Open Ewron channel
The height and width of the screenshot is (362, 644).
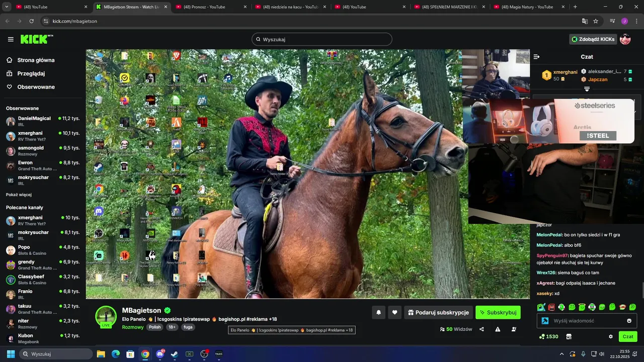43,166
